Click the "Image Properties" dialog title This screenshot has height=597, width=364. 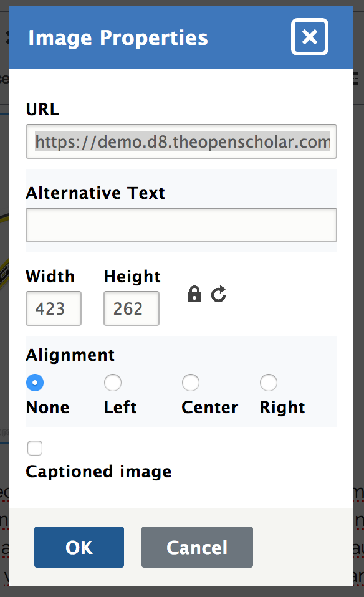(118, 37)
